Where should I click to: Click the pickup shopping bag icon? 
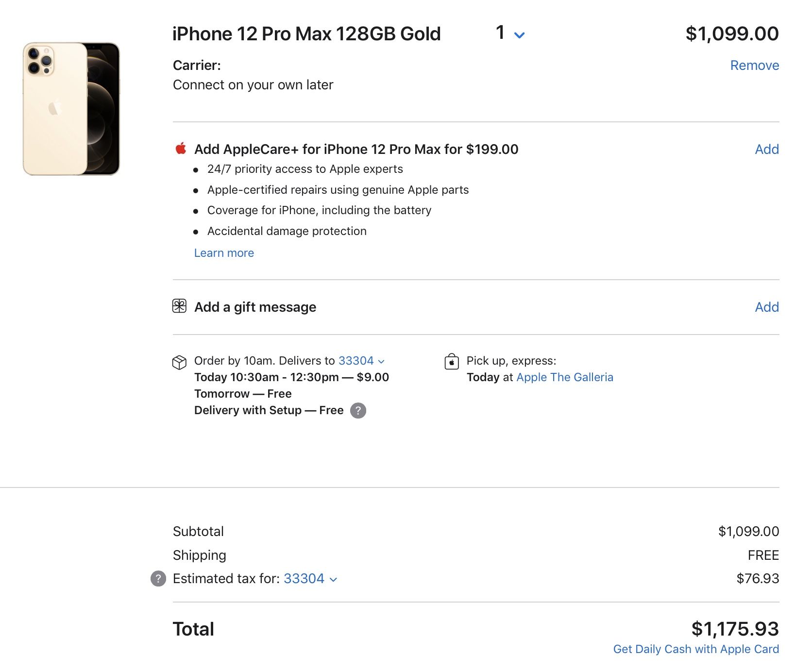pos(452,362)
